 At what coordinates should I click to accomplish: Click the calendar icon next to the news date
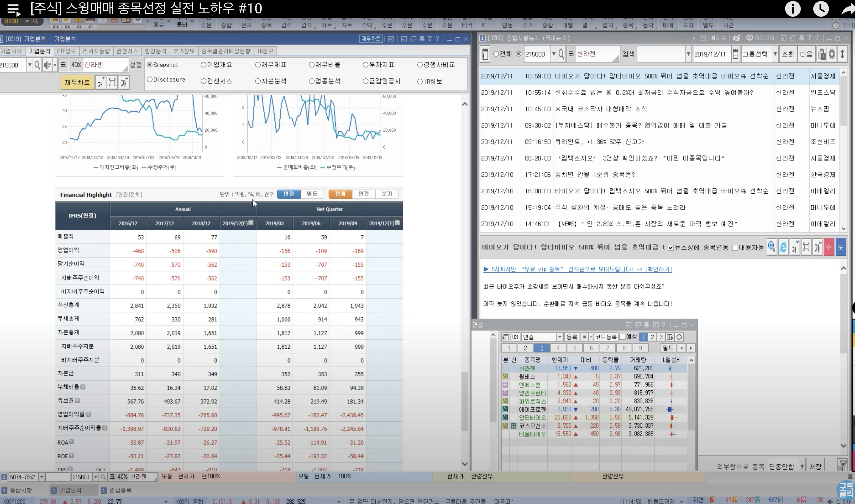(735, 54)
